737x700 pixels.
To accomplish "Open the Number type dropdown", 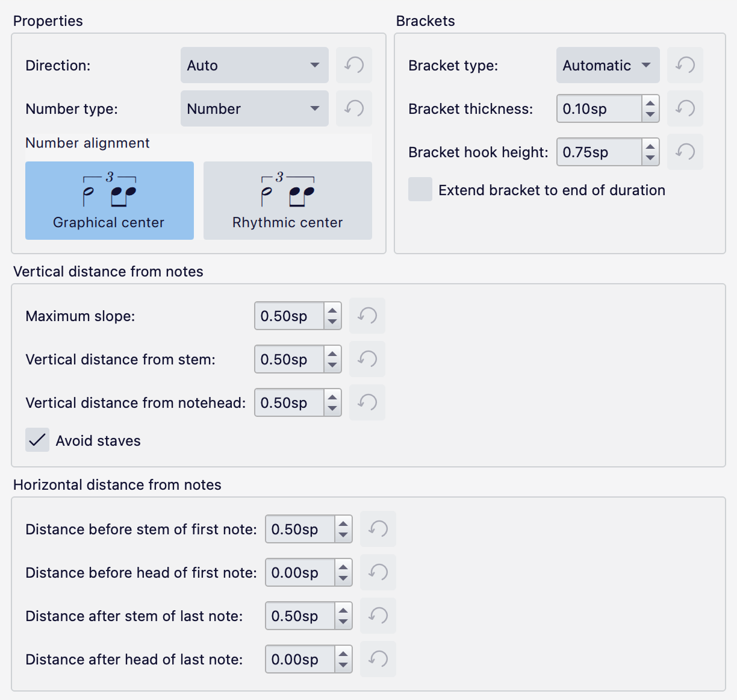I will (x=254, y=108).
